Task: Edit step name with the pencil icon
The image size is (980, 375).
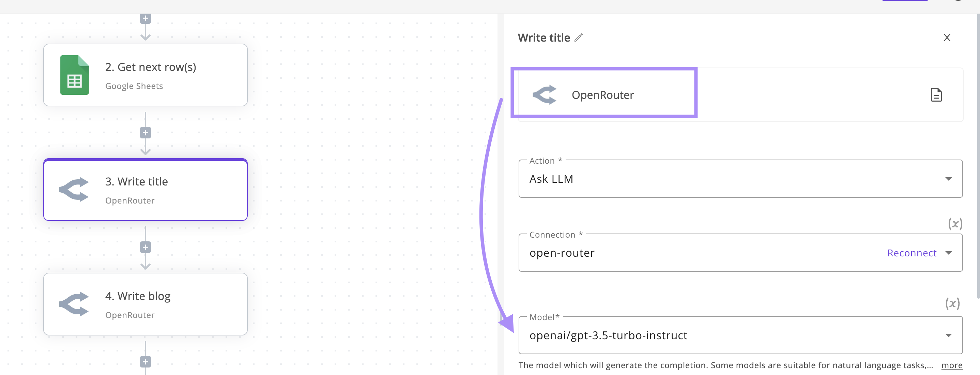Action: coord(579,38)
